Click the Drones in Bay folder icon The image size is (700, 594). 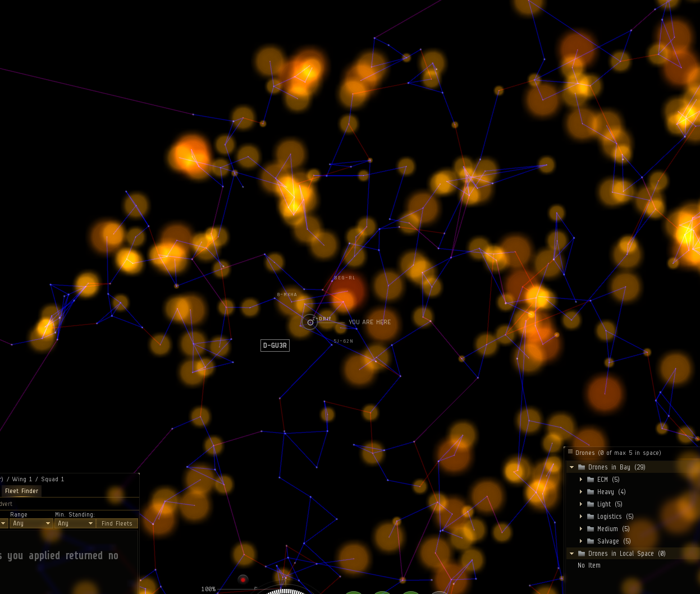click(582, 467)
